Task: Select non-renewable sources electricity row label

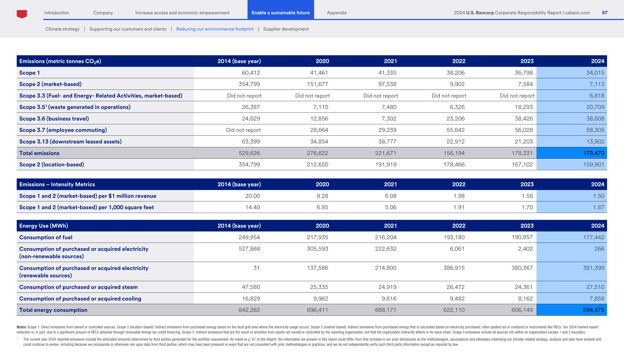Action: 84,253
